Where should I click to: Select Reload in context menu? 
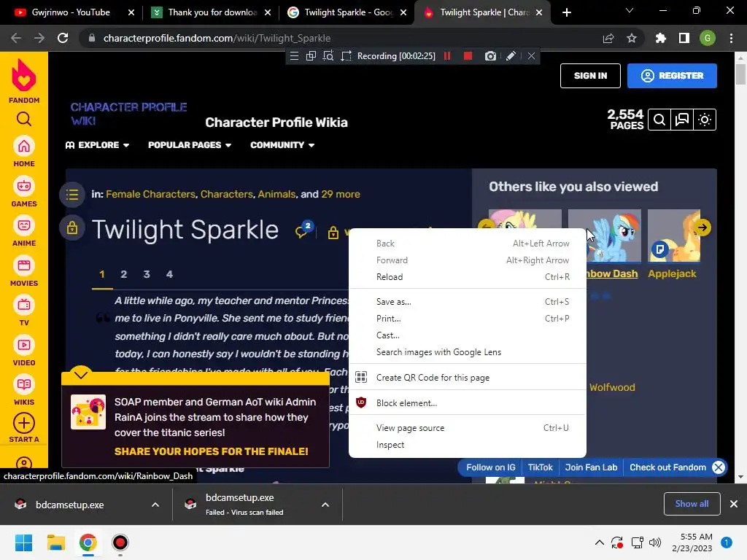468,277
